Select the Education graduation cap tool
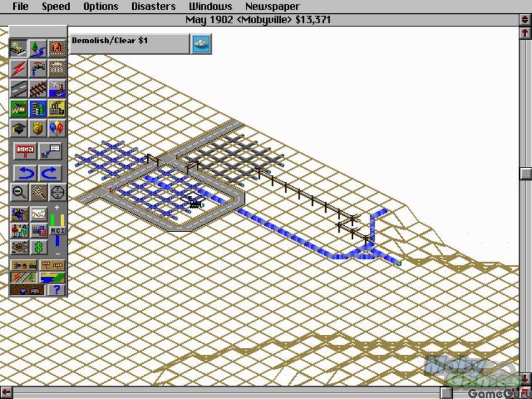The image size is (532, 399). click(x=18, y=129)
